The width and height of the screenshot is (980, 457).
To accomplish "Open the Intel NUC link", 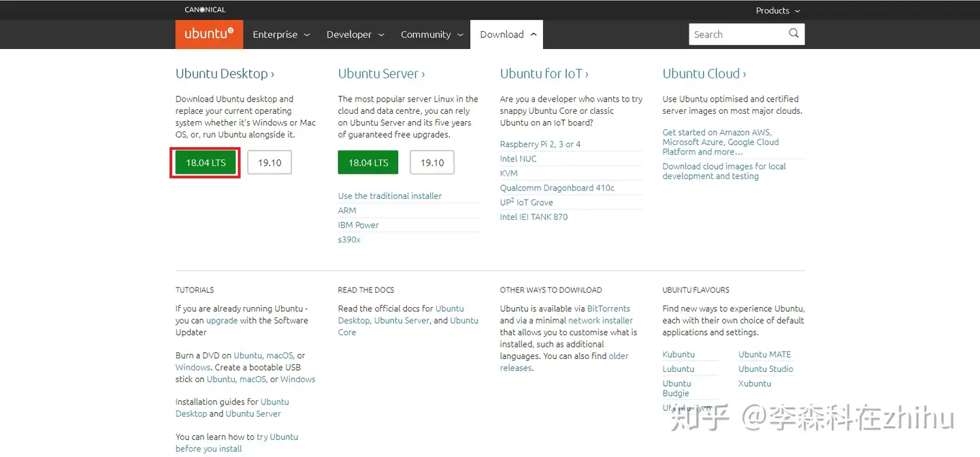I will click(519, 159).
